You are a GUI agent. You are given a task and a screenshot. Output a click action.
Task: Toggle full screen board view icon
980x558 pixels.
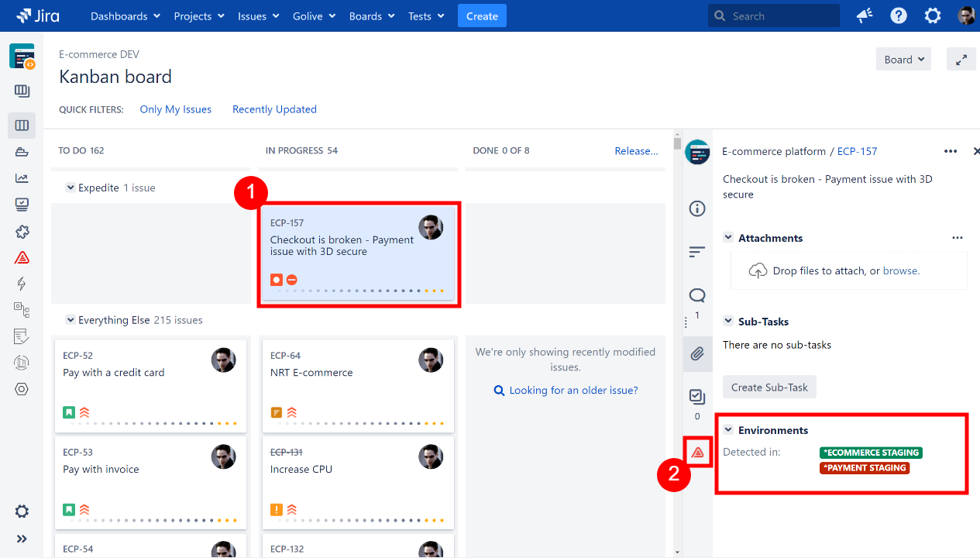click(x=961, y=60)
